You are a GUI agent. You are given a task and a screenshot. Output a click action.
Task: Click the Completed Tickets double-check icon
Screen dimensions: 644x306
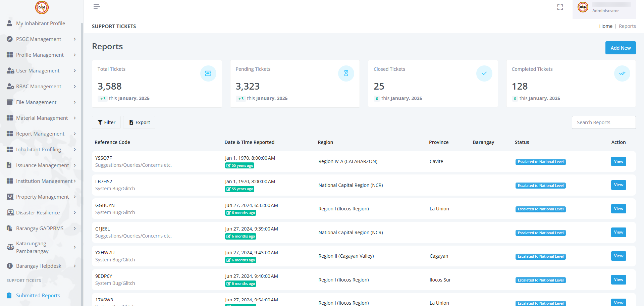tap(622, 73)
